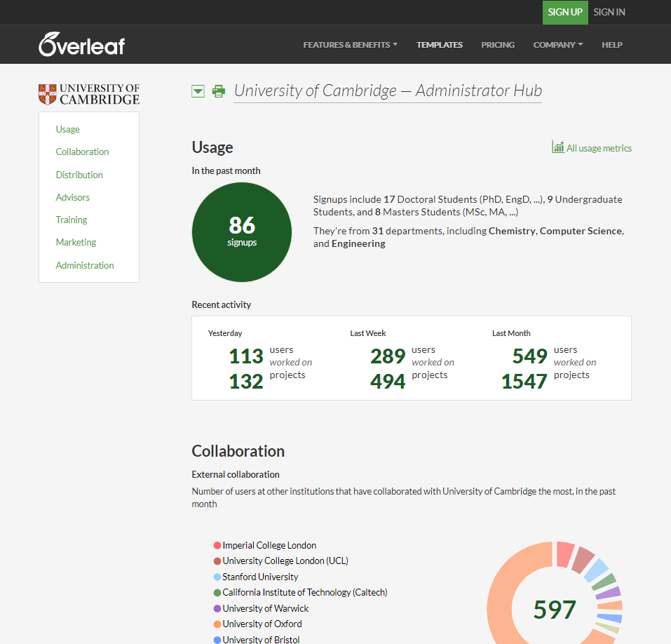The image size is (671, 644).
Task: Click the Yesterday column label
Action: coord(225,333)
